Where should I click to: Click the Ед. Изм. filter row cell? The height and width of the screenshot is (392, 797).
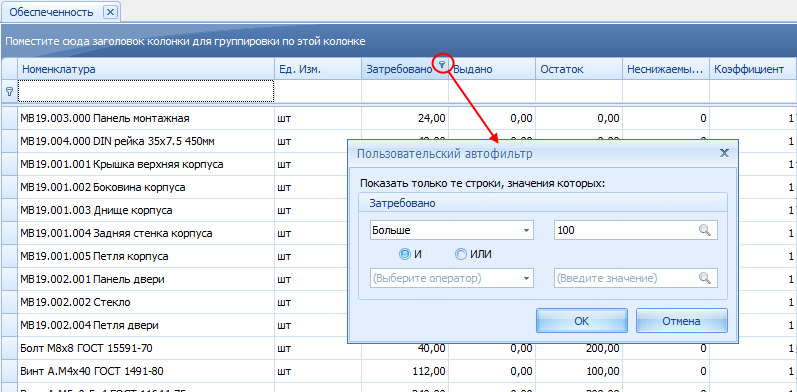tap(318, 92)
